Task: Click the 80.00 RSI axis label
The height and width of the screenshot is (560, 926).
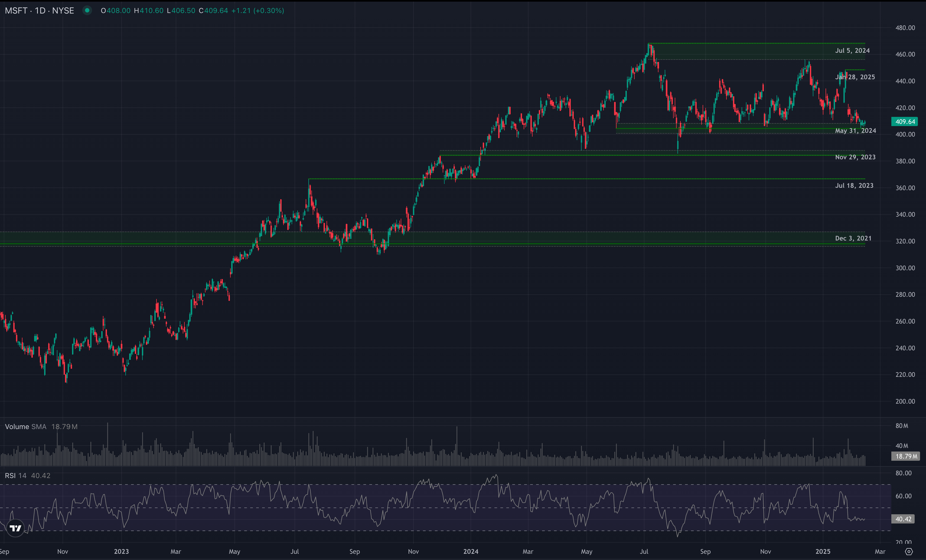Action: tap(904, 473)
